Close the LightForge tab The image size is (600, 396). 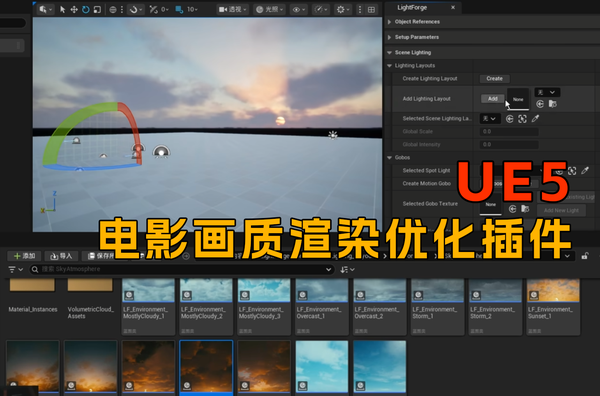(x=453, y=7)
